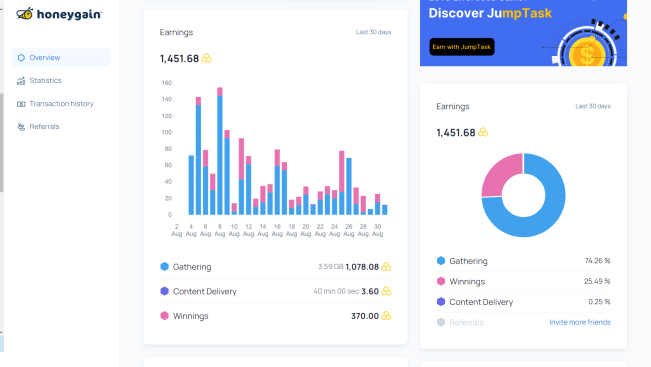Click credits icon next to 3.60
The image size is (651, 367).
386,291
